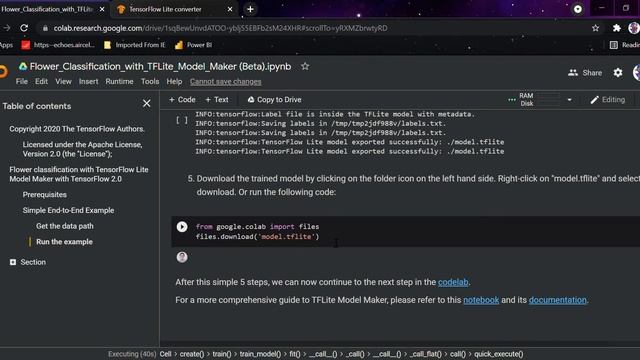The image size is (640, 360).
Task: Open the Runtime menu
Action: pos(119,82)
